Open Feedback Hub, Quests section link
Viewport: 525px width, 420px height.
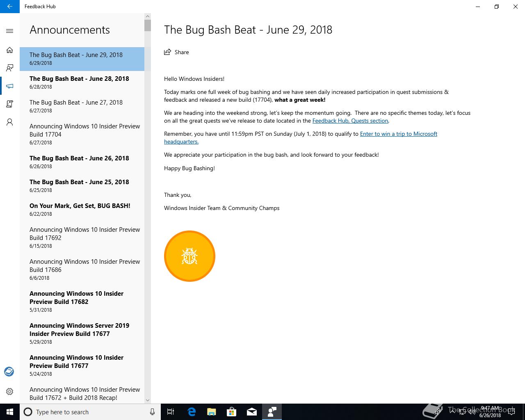[350, 121]
